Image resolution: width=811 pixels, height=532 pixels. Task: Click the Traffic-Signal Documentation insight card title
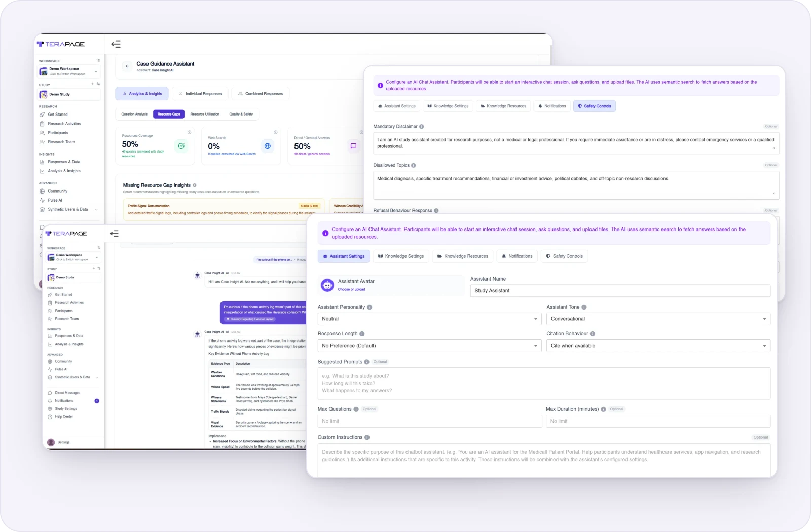click(x=149, y=206)
